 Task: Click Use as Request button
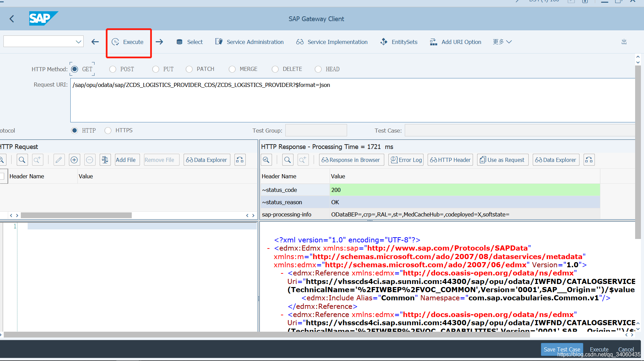503,160
